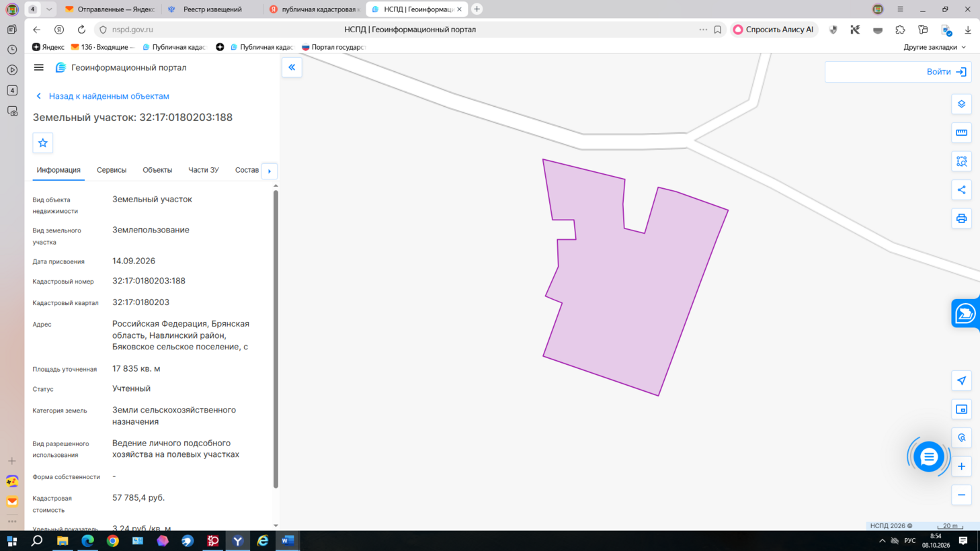Activate the area selection search tool

tap(961, 161)
